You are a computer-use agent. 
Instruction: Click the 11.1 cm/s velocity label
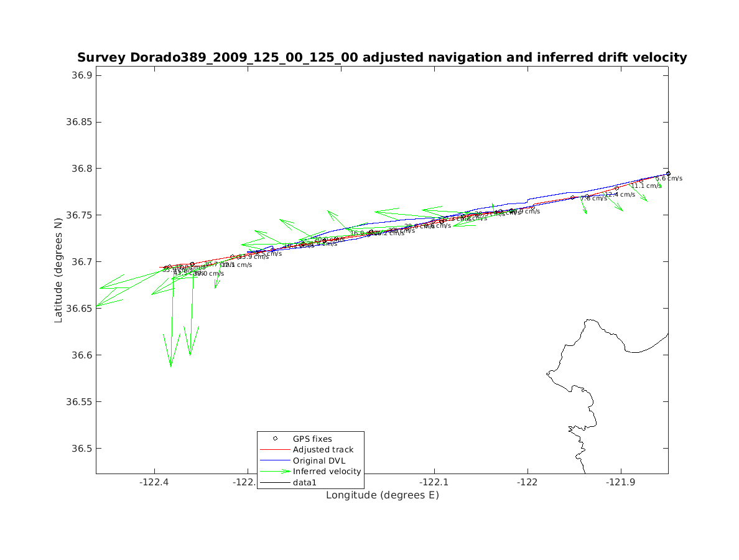click(x=646, y=186)
